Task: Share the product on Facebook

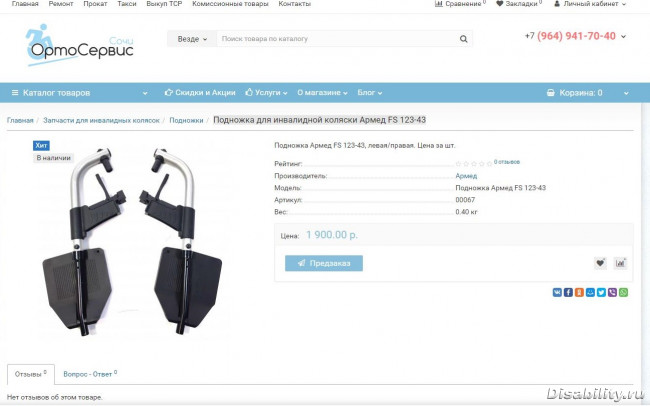Action: [568, 292]
